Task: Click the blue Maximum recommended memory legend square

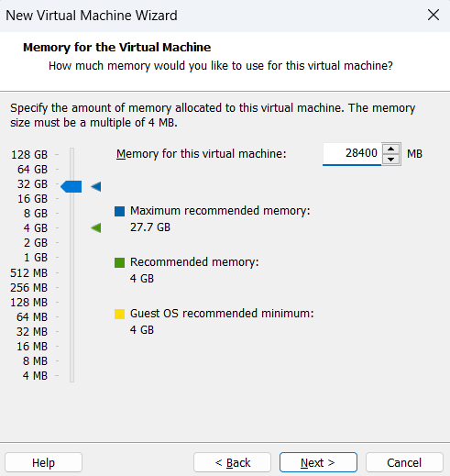Action: tap(119, 211)
